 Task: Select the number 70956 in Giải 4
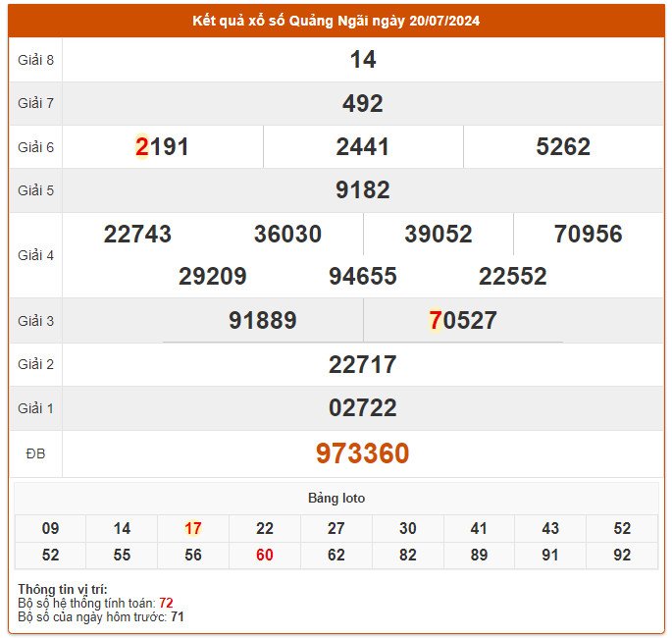coord(588,235)
